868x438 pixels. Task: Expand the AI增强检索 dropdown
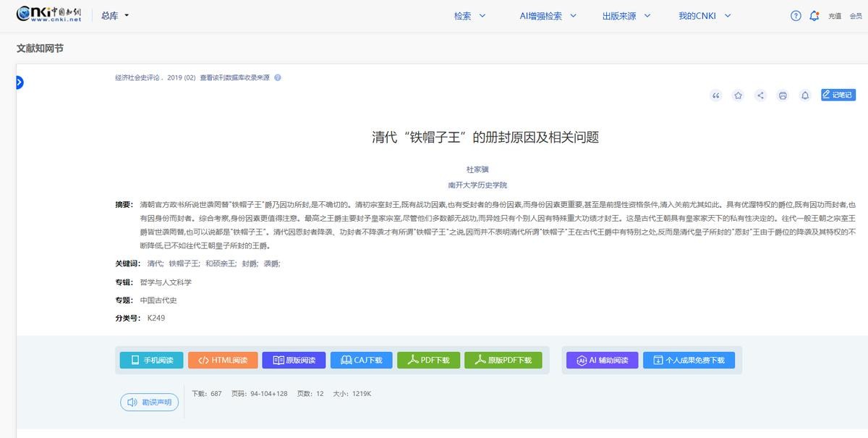[548, 16]
